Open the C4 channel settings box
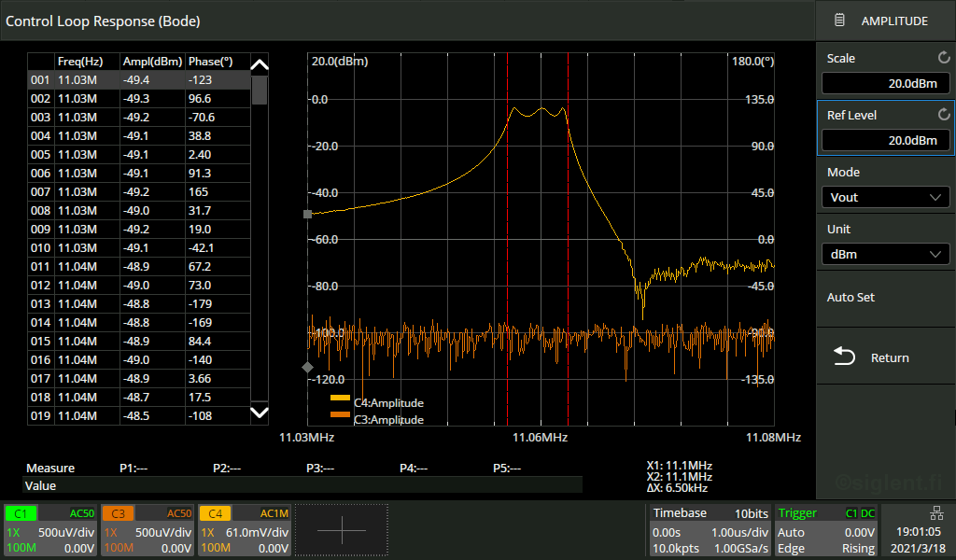Screen dimensions: 956x560 (245, 529)
